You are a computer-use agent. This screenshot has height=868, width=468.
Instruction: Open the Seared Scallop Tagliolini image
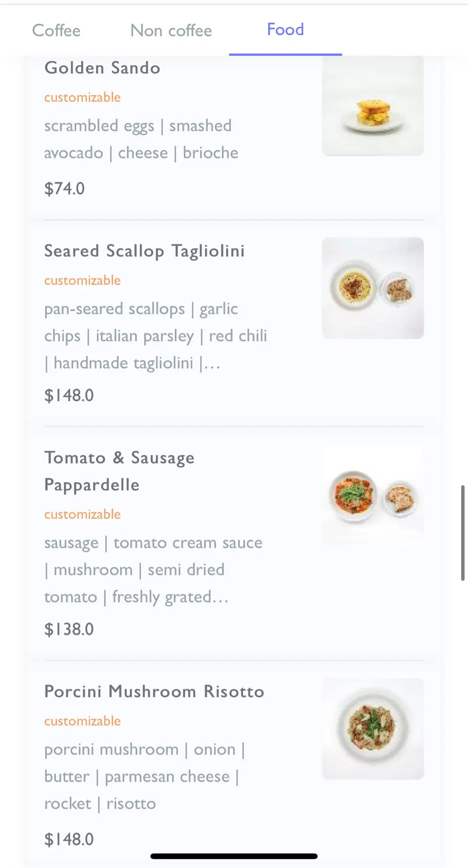pyautogui.click(x=373, y=288)
